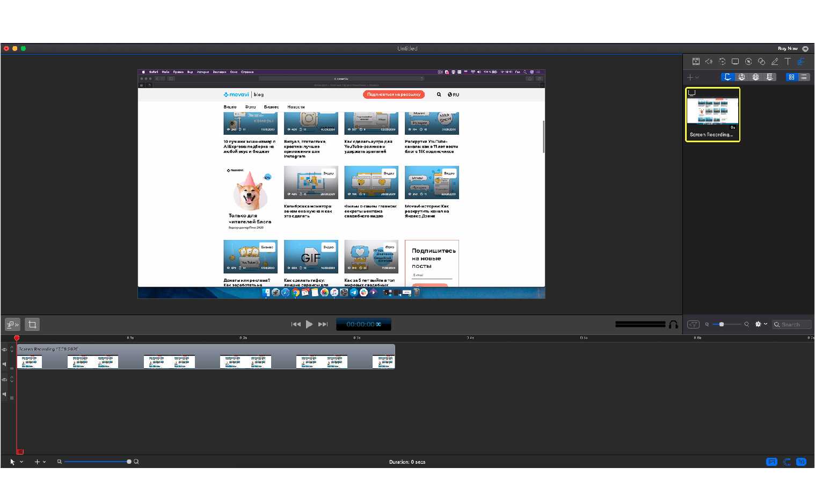This screenshot has width=815, height=504.
Task: Toggle visibility of the first video track
Action: 4,349
